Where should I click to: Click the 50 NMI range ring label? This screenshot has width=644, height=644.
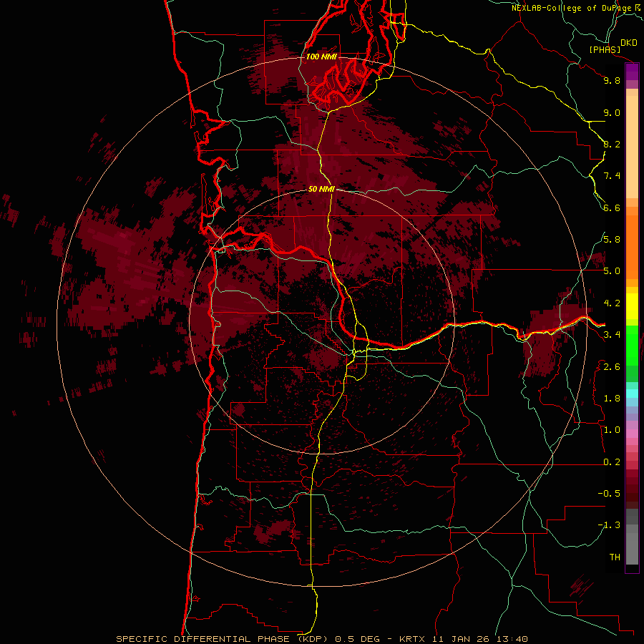point(321,189)
